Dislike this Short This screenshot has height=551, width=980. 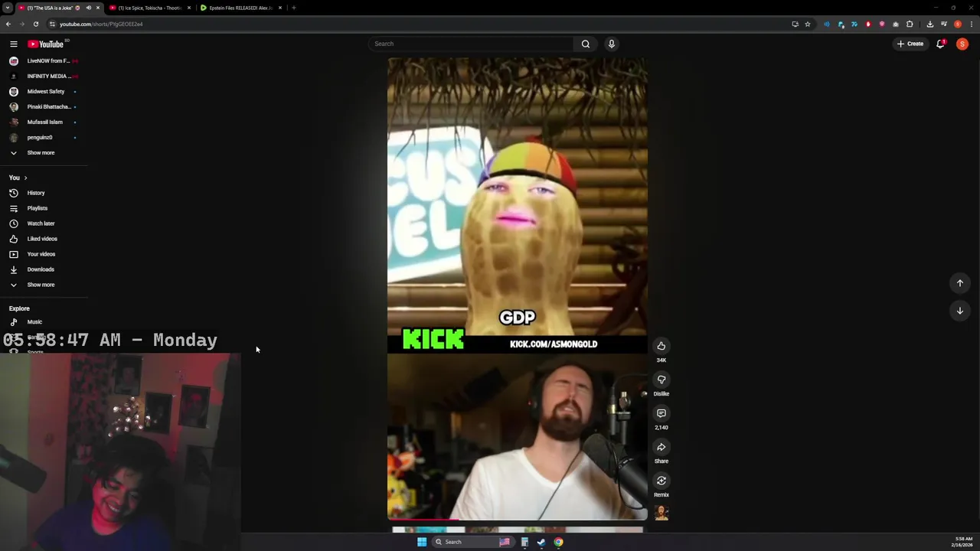point(661,380)
